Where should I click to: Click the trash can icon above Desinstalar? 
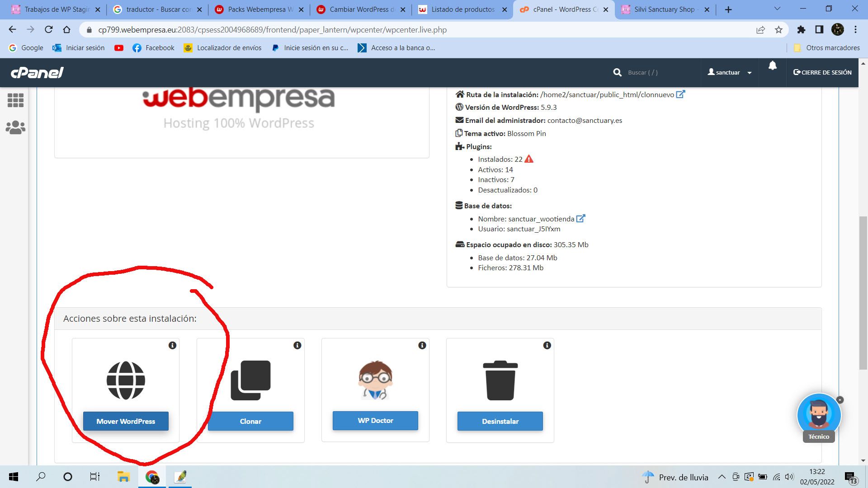tap(500, 380)
